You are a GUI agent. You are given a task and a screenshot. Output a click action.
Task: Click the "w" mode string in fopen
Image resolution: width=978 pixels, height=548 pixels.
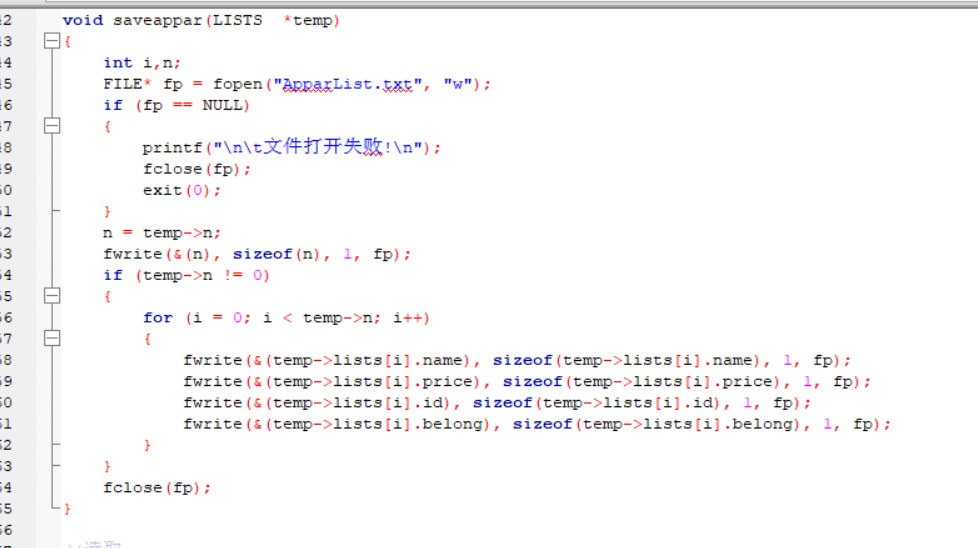point(458,84)
